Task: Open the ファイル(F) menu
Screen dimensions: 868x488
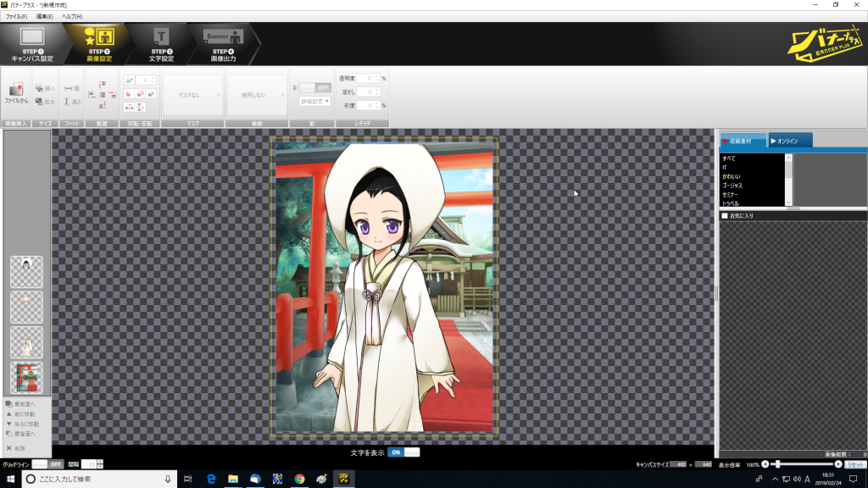Action: pos(15,17)
